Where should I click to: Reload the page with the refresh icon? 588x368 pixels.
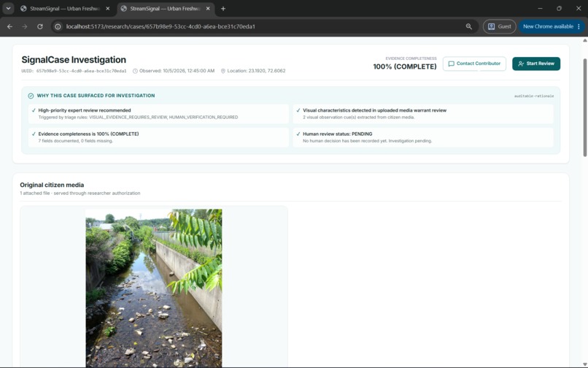39,27
